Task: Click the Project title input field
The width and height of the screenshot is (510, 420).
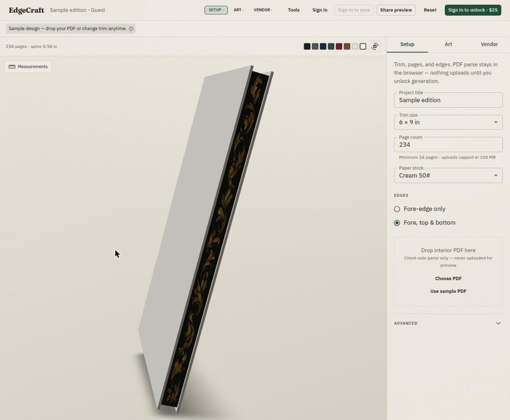Action: coord(448,100)
